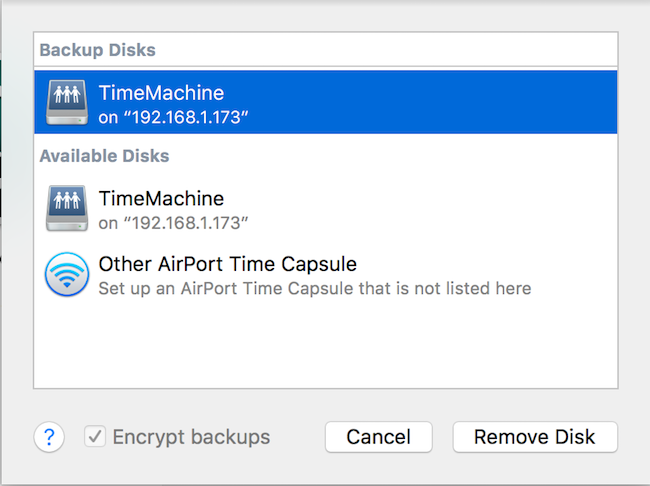Click the Backup Disks section header
Viewport: 650px width, 486px height.
point(97,50)
